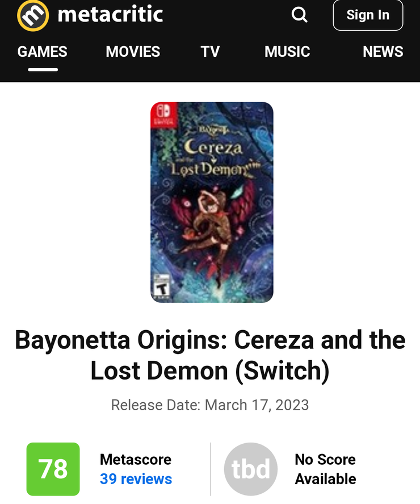
Task: Click the Cereza title text on cover
Action: tap(213, 148)
